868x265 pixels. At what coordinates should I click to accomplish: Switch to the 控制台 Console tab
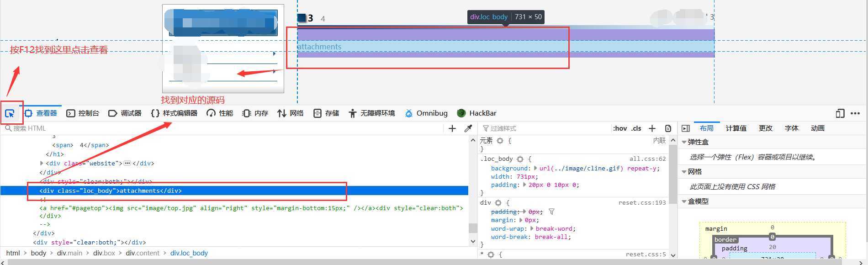click(83, 113)
